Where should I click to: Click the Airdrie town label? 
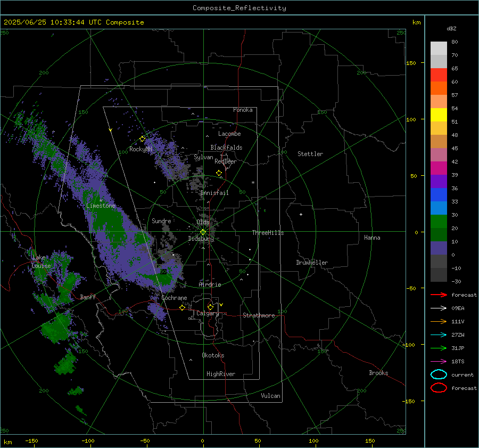[210, 284]
